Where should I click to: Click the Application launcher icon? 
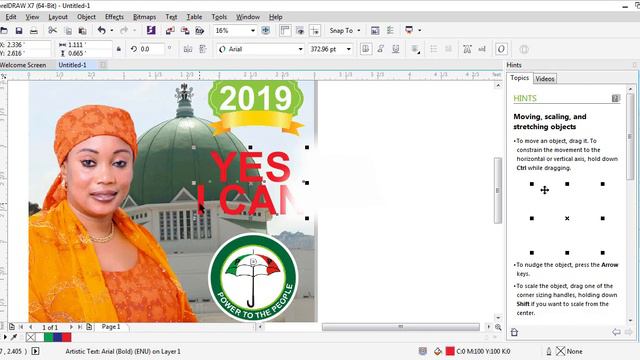[409, 30]
